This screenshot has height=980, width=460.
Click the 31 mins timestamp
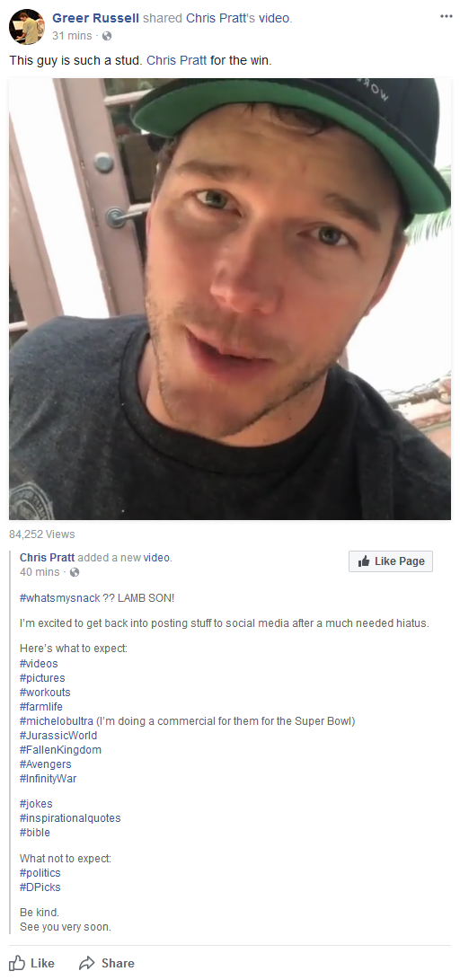pyautogui.click(x=72, y=36)
